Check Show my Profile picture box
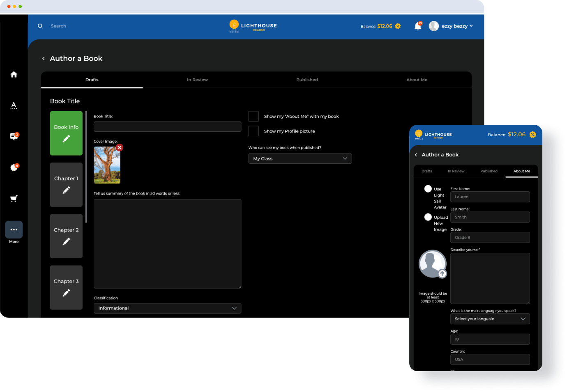The height and width of the screenshot is (392, 567). tap(254, 131)
